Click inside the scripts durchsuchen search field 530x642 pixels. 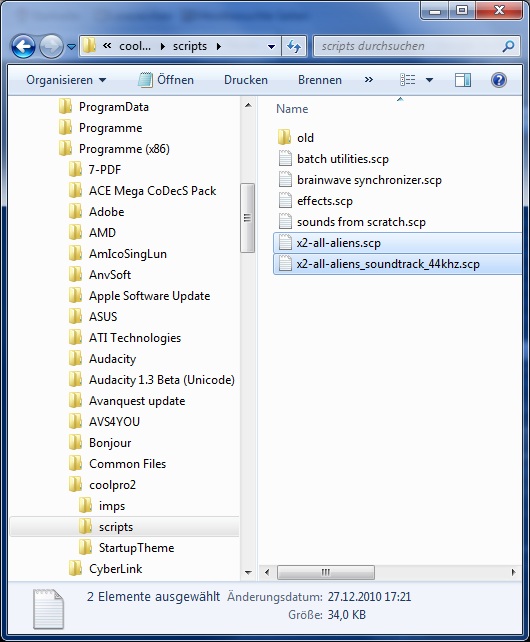point(410,46)
